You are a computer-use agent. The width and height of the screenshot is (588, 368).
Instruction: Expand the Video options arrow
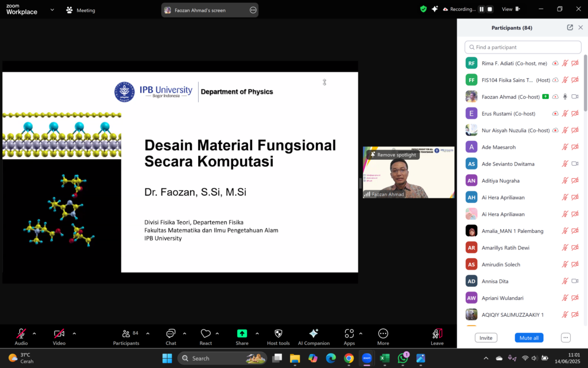(x=74, y=333)
